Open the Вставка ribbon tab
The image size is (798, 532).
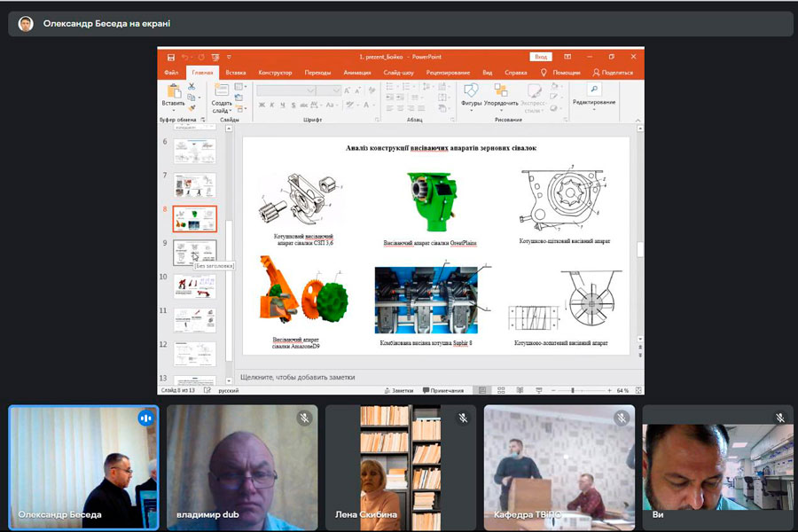pos(236,73)
